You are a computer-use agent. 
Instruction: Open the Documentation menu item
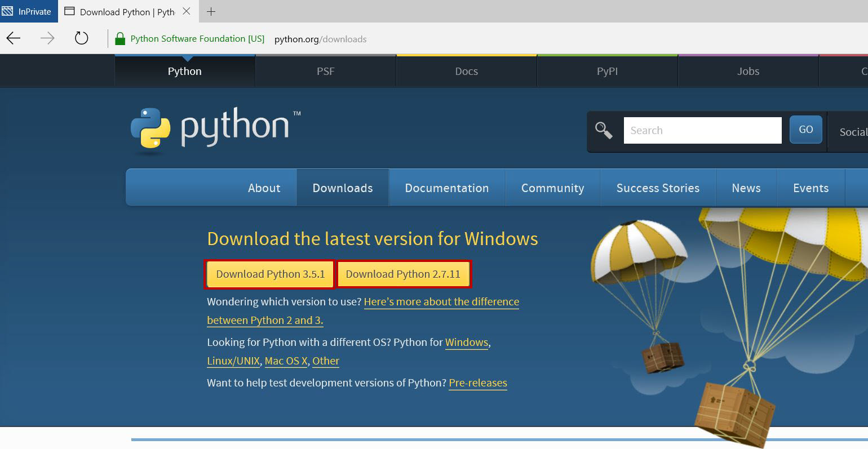447,188
